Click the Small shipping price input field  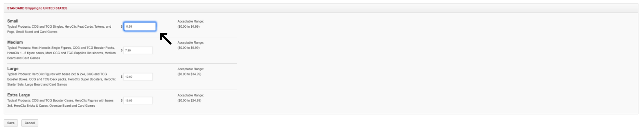click(x=140, y=26)
